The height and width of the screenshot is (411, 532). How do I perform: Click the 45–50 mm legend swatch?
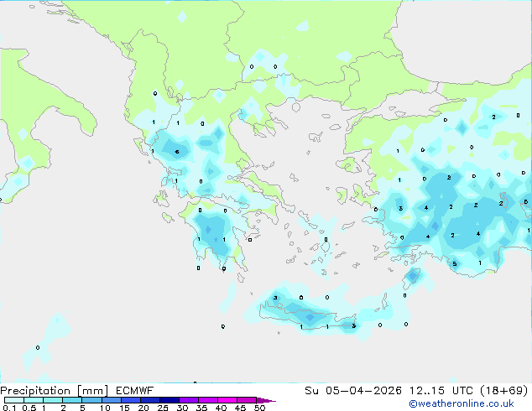point(247,400)
